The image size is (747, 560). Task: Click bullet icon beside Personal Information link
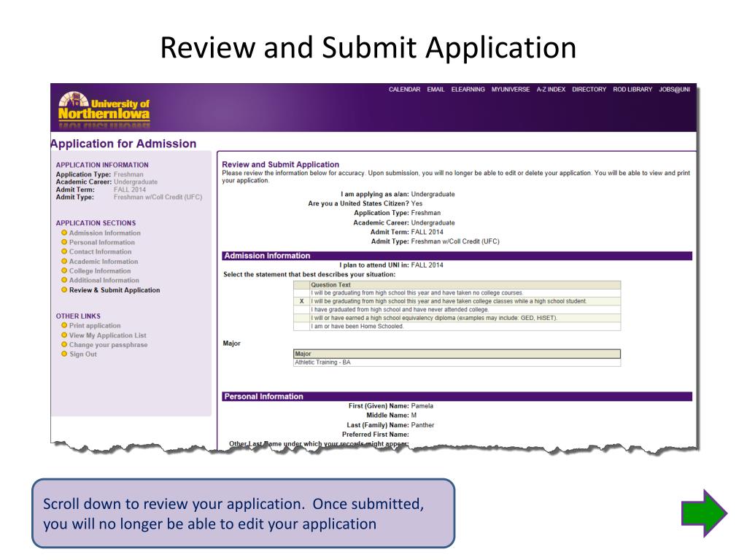(64, 242)
